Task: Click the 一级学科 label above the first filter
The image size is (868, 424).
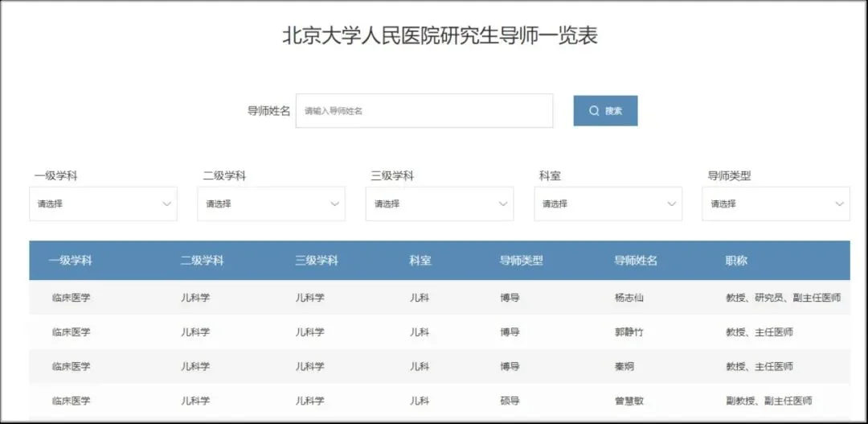Action: [56, 176]
